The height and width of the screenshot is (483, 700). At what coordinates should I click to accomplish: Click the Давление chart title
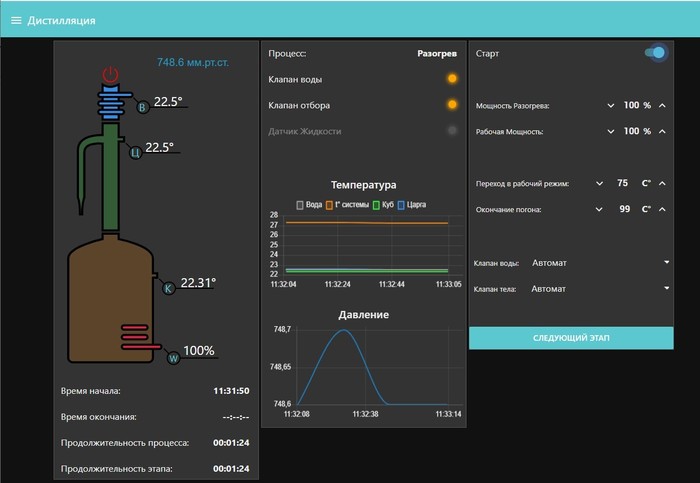click(363, 315)
